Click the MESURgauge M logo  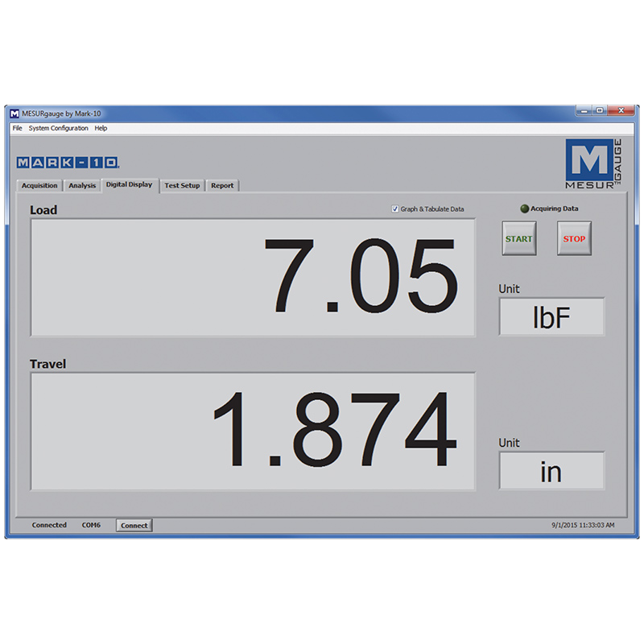(593, 164)
